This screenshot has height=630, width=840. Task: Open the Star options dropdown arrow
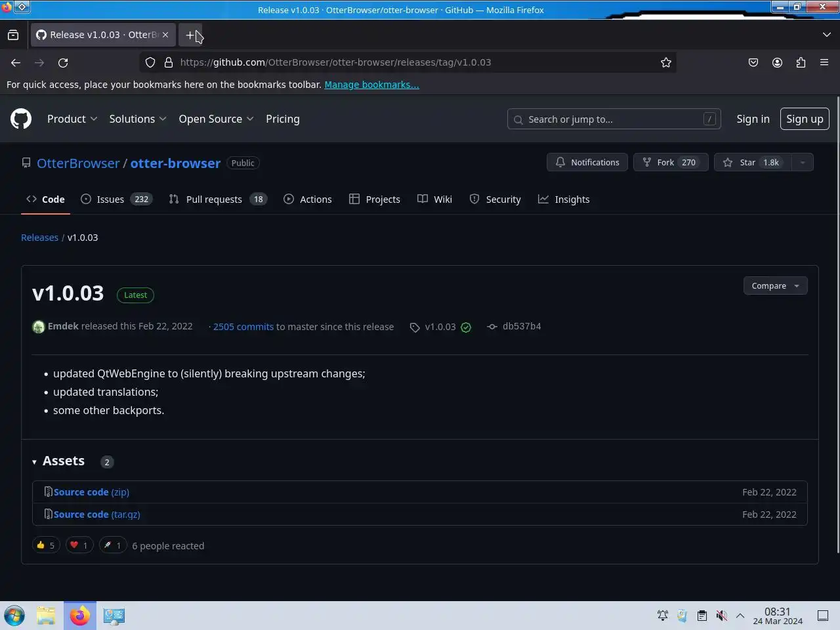(x=802, y=162)
